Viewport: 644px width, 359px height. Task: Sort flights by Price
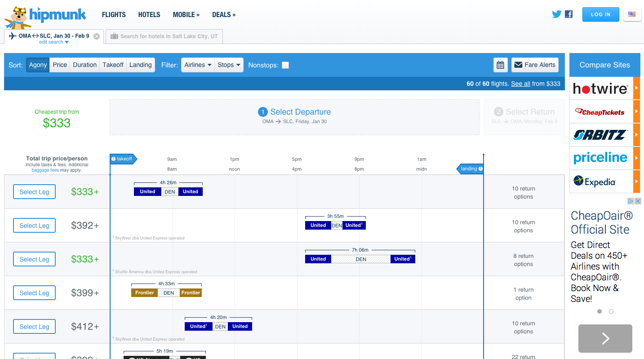coord(60,65)
